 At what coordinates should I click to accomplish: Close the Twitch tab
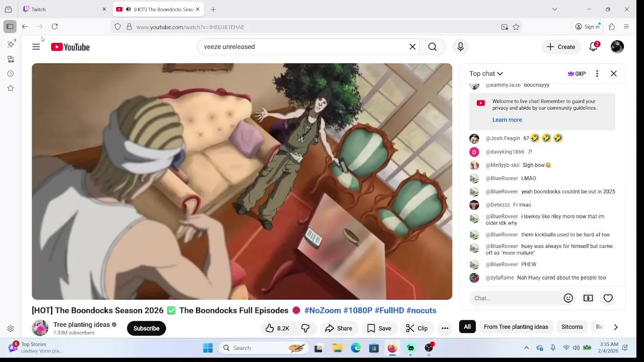pos(104,9)
